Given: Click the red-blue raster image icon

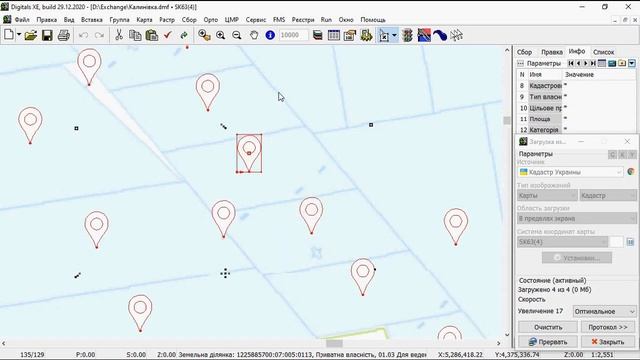Looking at the screenshot, I should coord(424,36).
